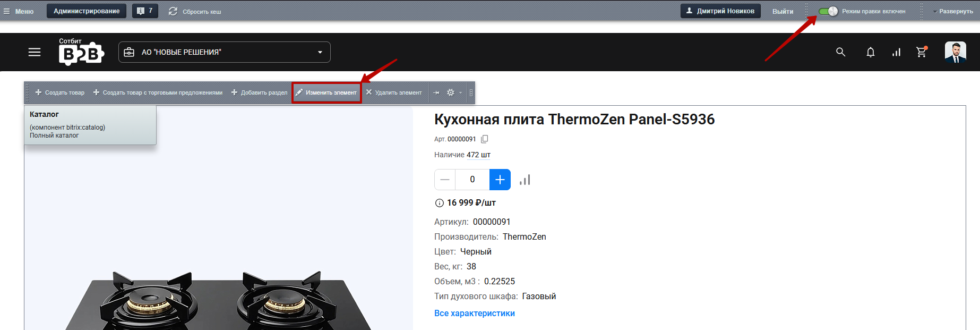Open the shopping cart icon
The image size is (980, 330).
922,52
